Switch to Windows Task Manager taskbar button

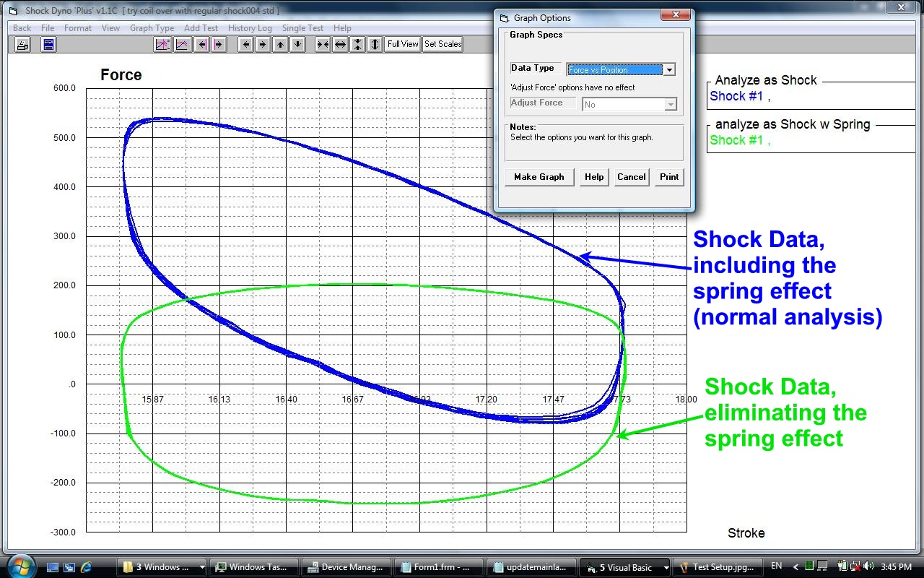(255, 567)
